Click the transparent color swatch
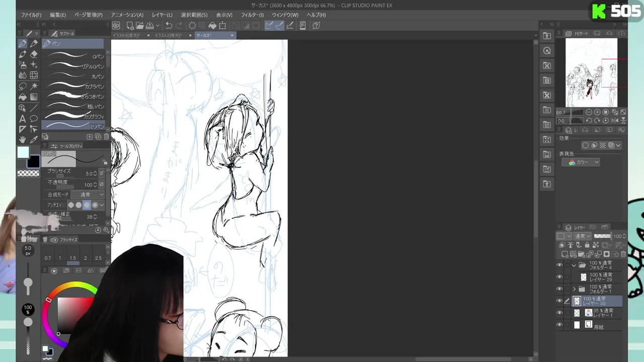The width and height of the screenshot is (644, 362). click(28, 173)
